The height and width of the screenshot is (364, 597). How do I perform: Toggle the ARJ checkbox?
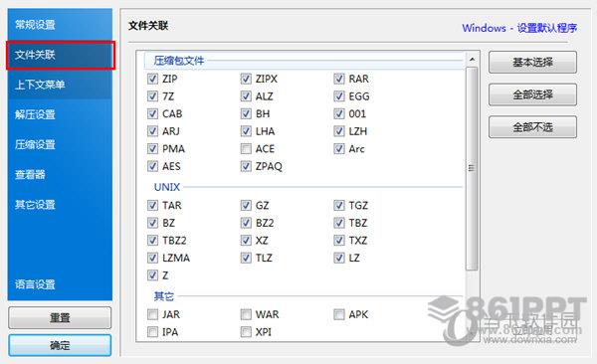[x=152, y=131]
